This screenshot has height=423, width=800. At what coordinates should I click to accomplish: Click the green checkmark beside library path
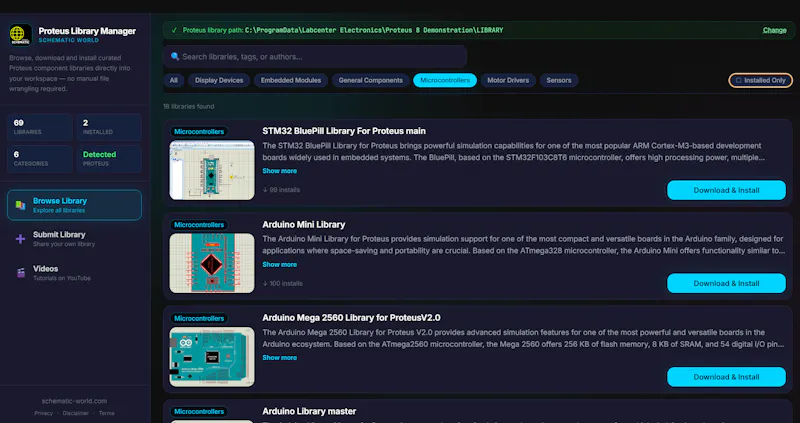click(x=174, y=30)
